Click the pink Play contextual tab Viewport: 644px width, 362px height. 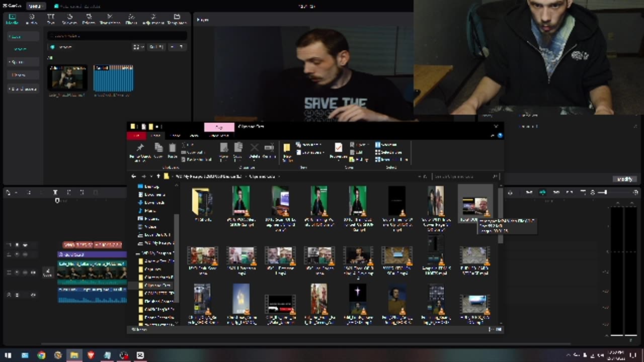[x=219, y=127]
